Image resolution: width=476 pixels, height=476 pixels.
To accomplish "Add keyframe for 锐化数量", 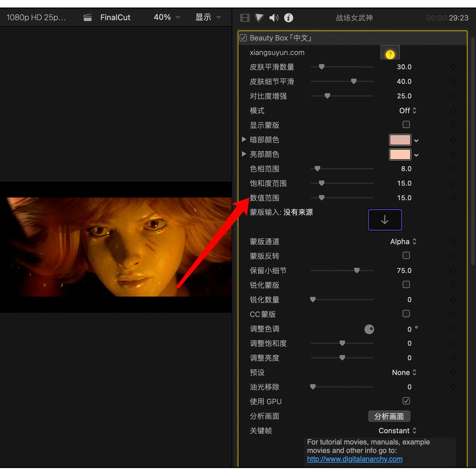I will click(x=453, y=300).
